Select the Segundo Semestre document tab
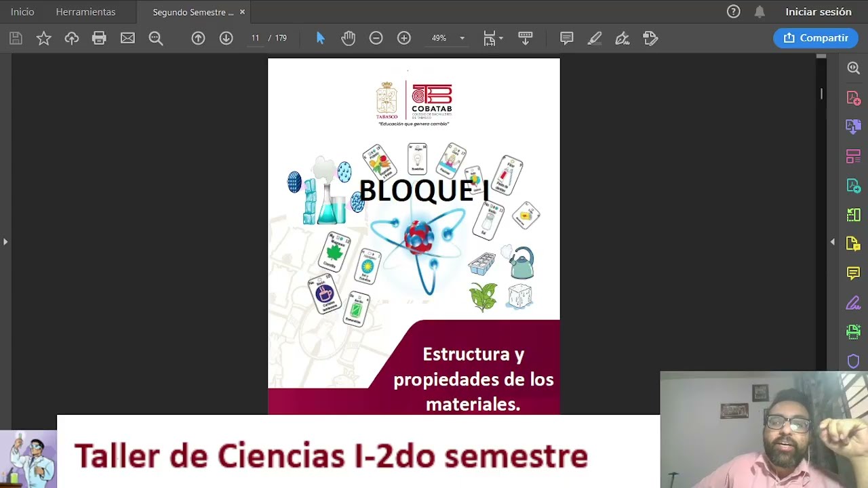The width and height of the screenshot is (868, 488). [x=193, y=12]
